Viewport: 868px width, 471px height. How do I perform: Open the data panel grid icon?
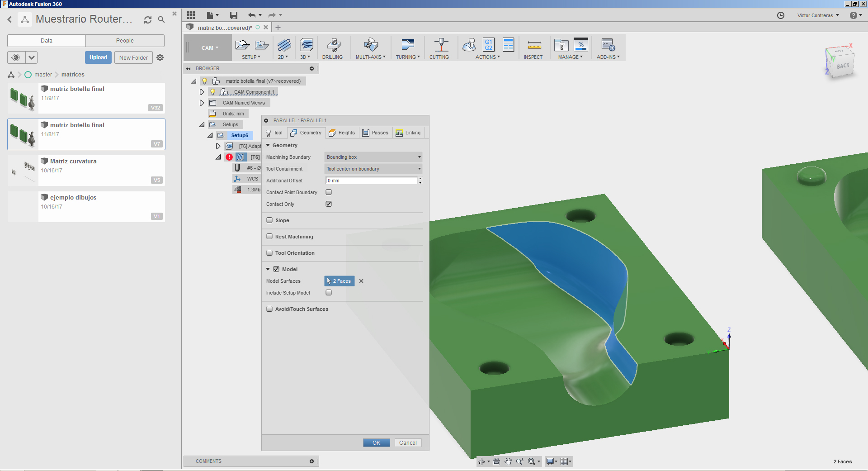pyautogui.click(x=191, y=15)
